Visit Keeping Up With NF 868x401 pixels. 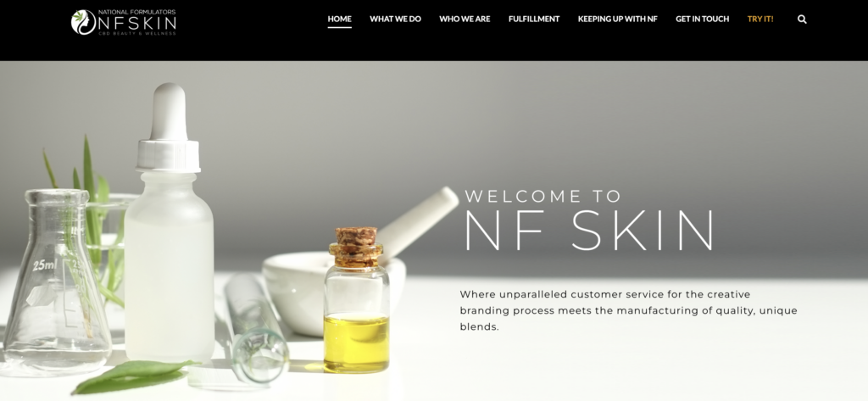point(618,19)
